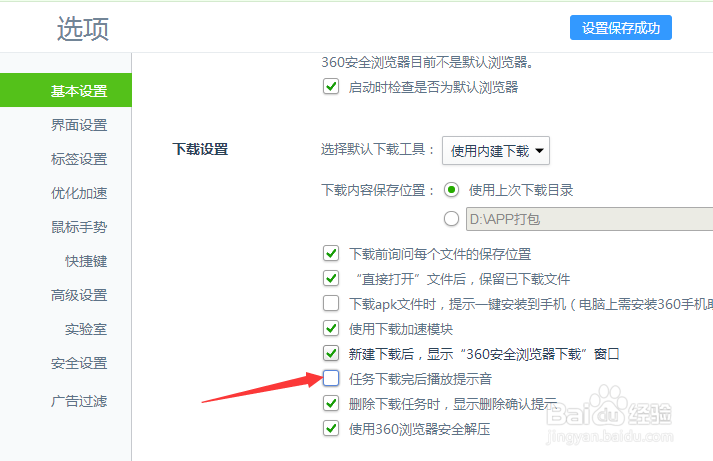
Task: Select 使用上次下载目录 radio button
Action: (x=451, y=190)
